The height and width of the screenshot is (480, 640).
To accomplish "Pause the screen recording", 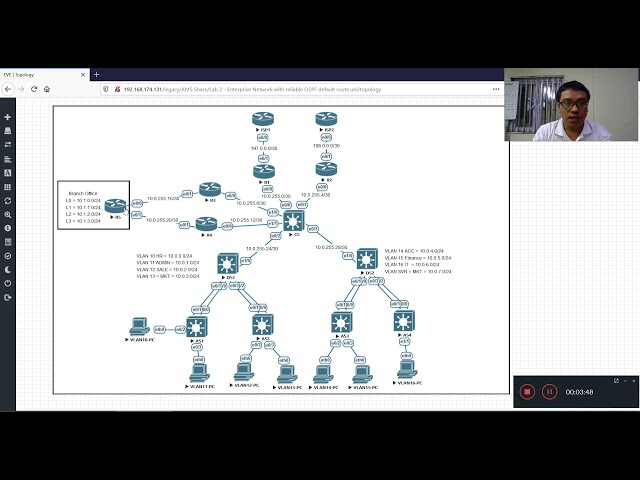I will point(549,392).
